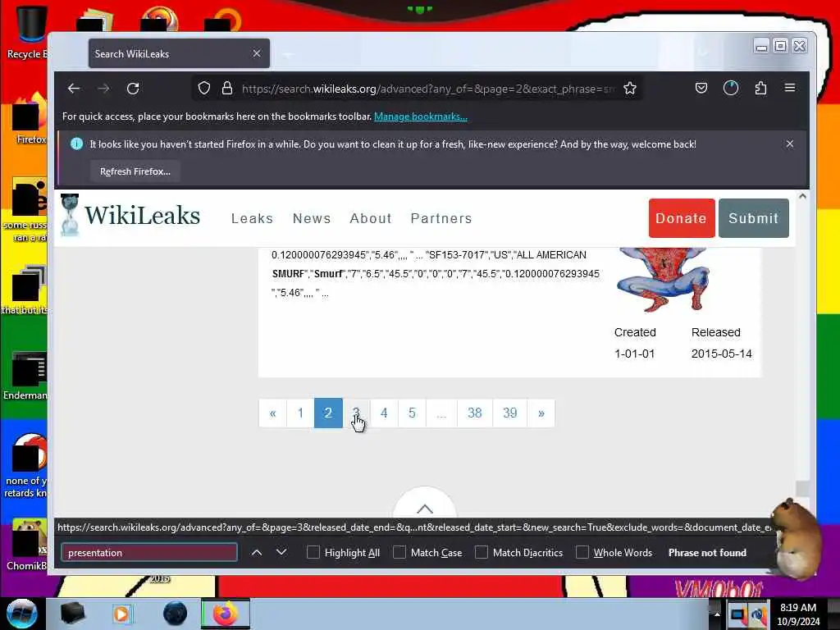Click the scroll-to-top chevron circle
Screen dimensions: 840x630
click(425, 504)
